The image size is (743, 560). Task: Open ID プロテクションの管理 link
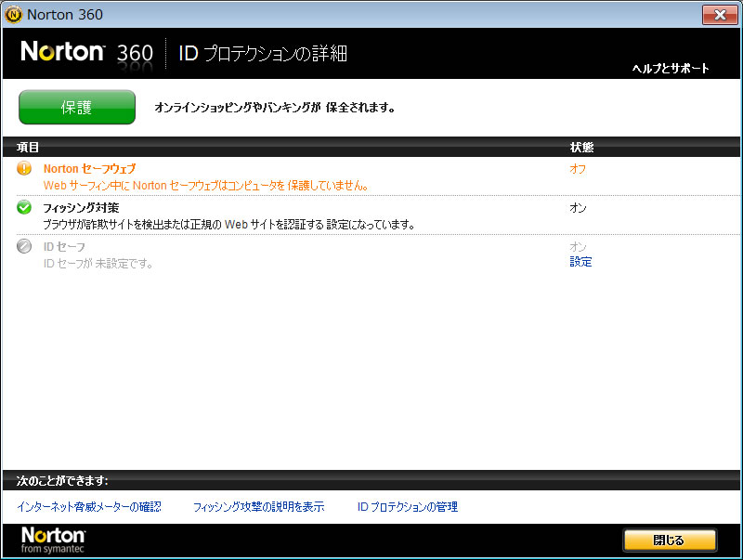(x=407, y=507)
